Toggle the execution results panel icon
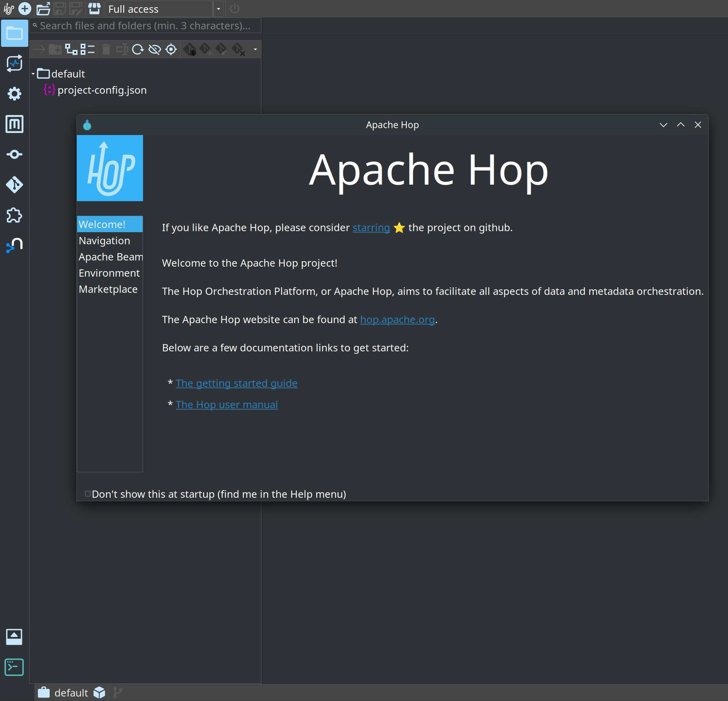Screen dimensions: 728x701 click(x=14, y=637)
